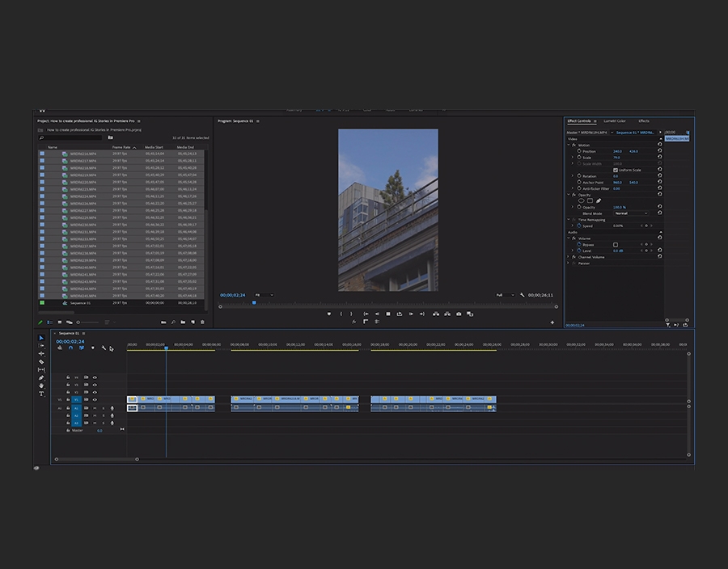The width and height of the screenshot is (728, 569).
Task: Open the Sequence 01 timeline panel menu
Action: click(x=83, y=333)
